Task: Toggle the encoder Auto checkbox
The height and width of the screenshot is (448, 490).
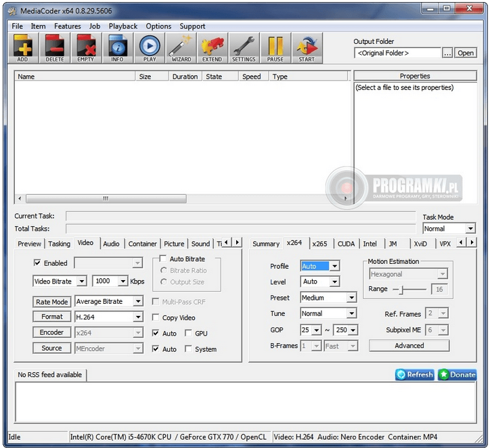Action: pyautogui.click(x=155, y=333)
